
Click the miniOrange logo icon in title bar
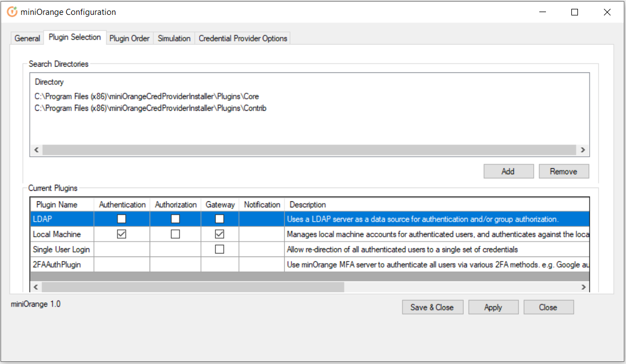pyautogui.click(x=12, y=12)
